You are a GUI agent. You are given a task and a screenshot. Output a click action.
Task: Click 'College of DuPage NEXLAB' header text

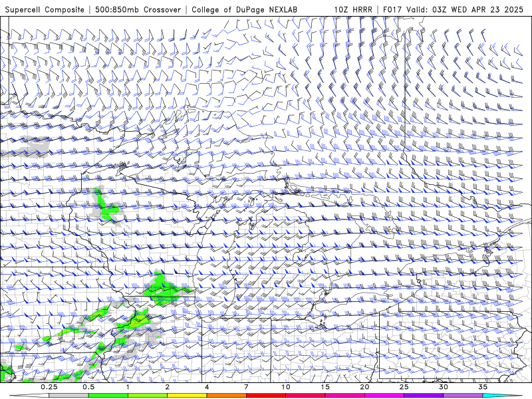[x=244, y=10]
